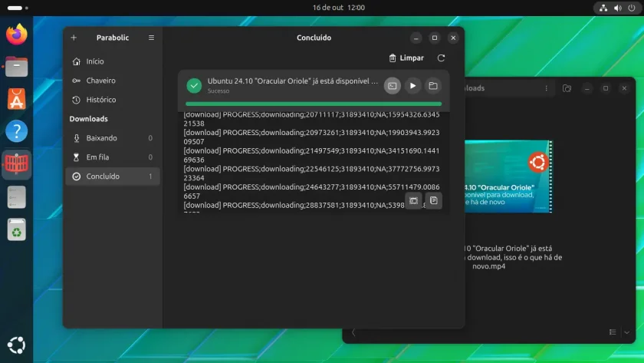Image resolution: width=644 pixels, height=363 pixels.
Task: Click the green download progress bar
Action: 314,104
